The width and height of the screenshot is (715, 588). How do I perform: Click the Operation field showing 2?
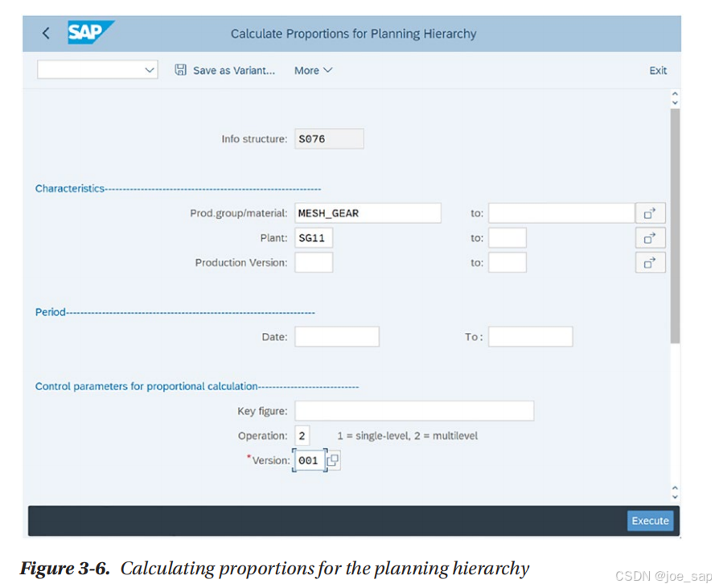302,436
